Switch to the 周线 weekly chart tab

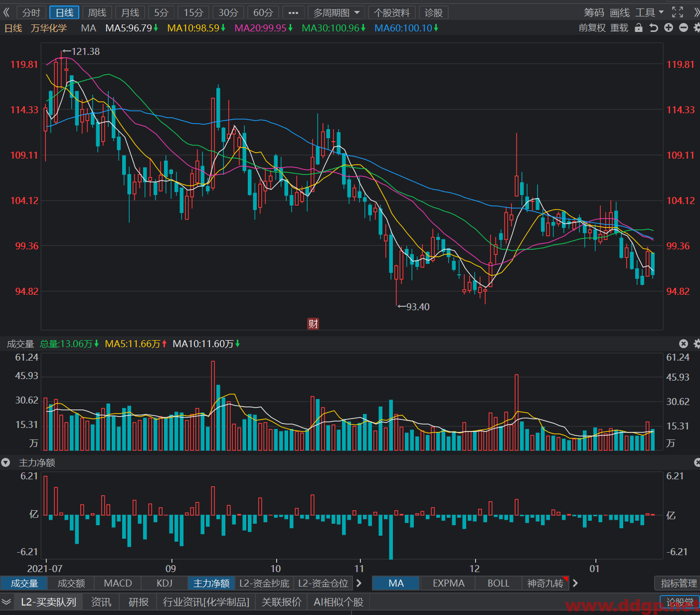click(x=97, y=12)
